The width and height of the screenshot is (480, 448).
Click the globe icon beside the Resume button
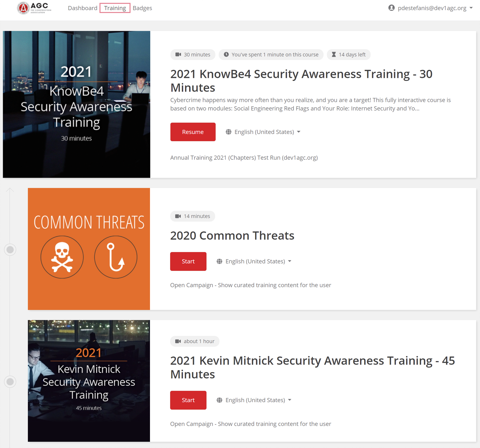coord(229,132)
